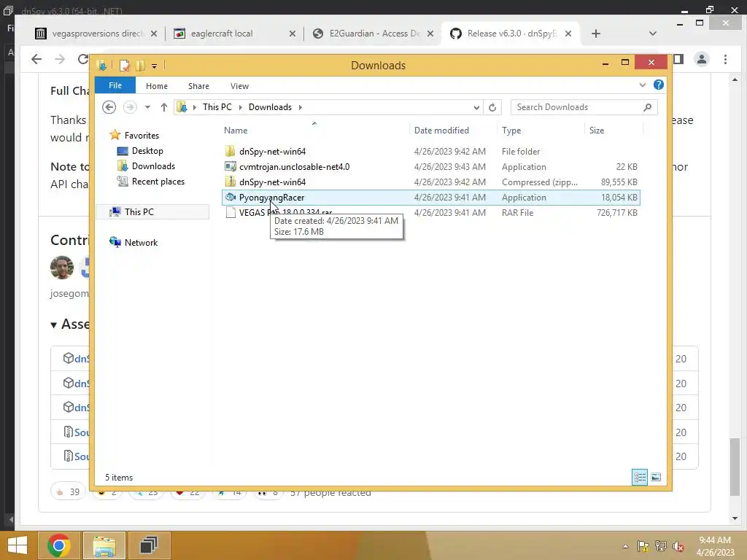Open Chrome three-dot menu
The width and height of the screenshot is (747, 560).
[726, 59]
